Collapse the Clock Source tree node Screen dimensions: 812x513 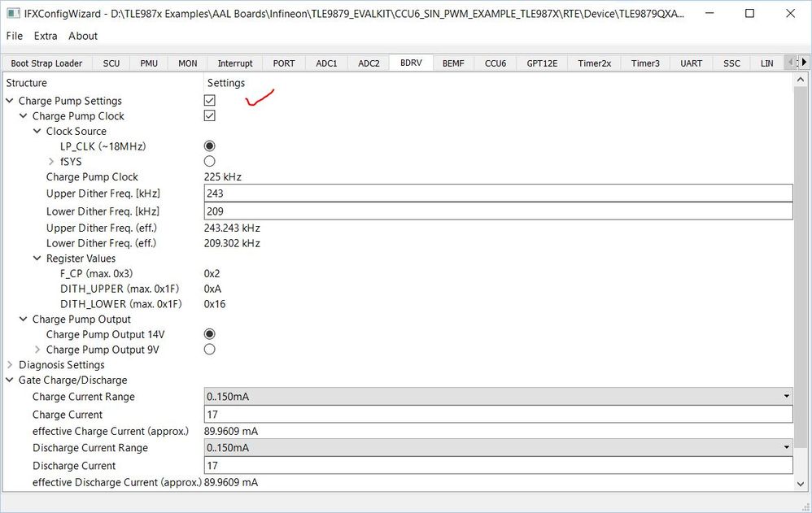[x=36, y=131]
